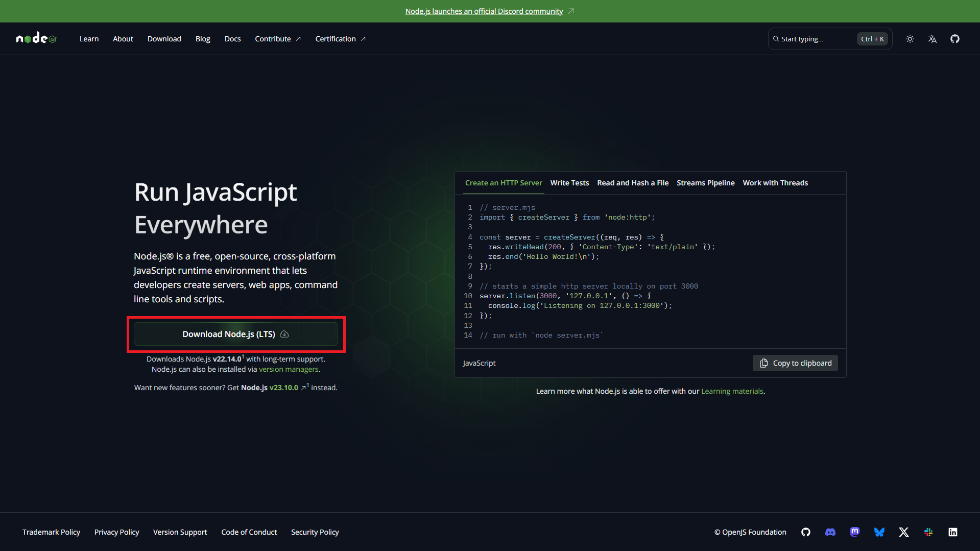
Task: Open Code of Conduct footer link
Action: click(x=249, y=532)
